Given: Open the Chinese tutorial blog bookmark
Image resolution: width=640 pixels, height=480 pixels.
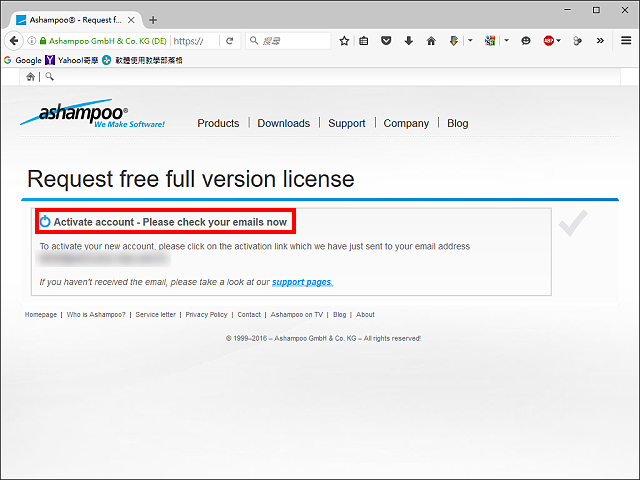Looking at the screenshot, I should tap(142, 60).
